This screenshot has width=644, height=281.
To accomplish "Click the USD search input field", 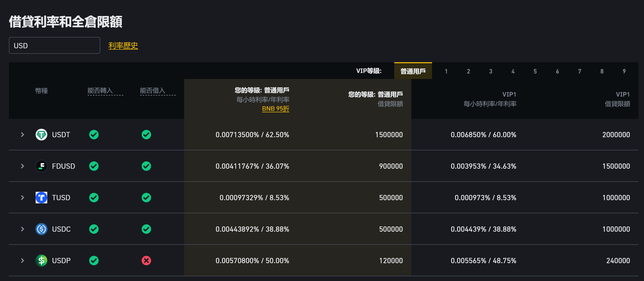I will [x=55, y=46].
